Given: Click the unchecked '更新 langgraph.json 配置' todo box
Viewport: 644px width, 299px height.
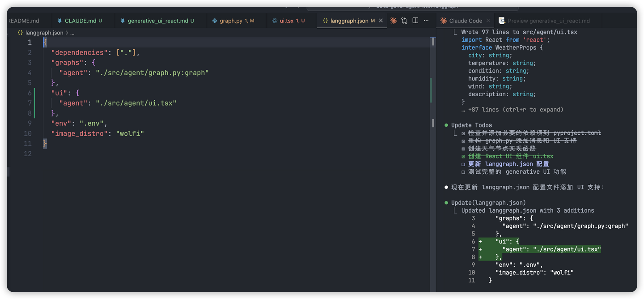Looking at the screenshot, I should point(463,164).
